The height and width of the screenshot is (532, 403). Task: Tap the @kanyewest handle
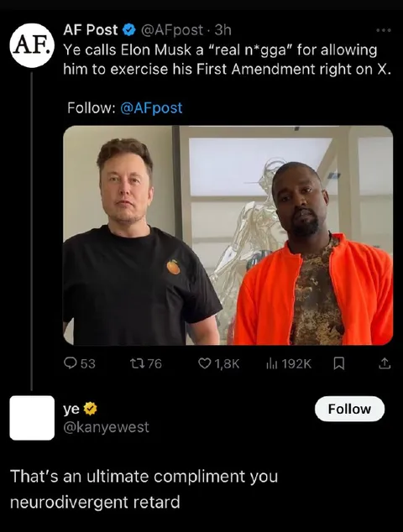[107, 427]
